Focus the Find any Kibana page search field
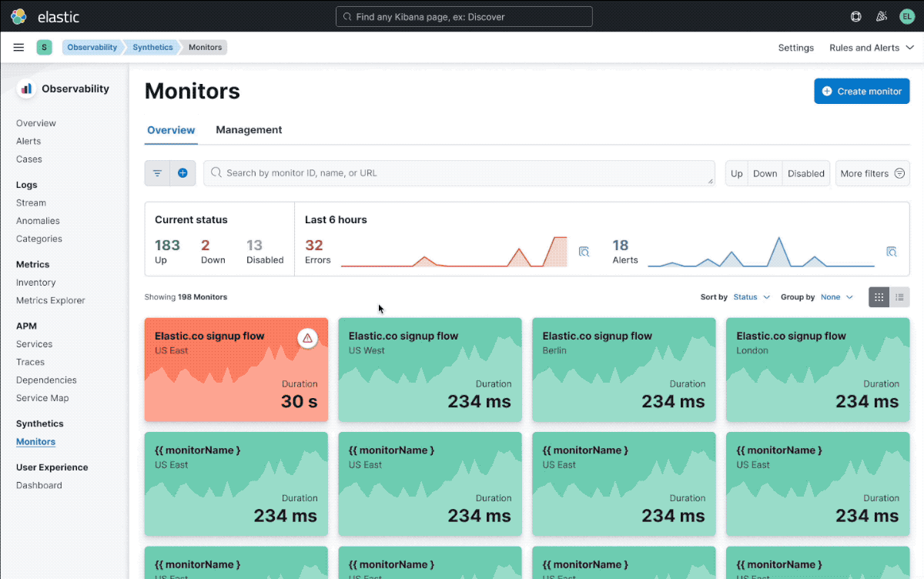The image size is (924, 579). [464, 16]
